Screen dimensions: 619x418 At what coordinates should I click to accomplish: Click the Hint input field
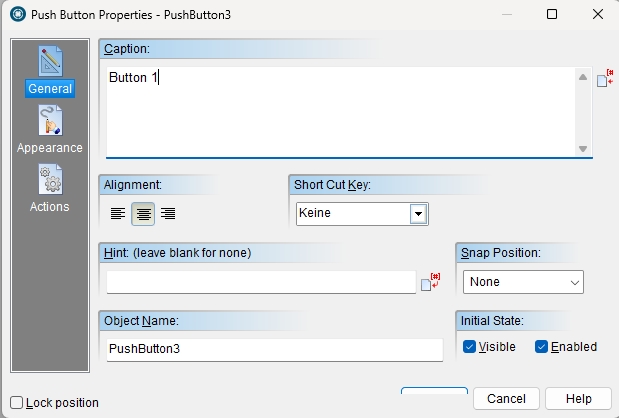click(x=261, y=282)
